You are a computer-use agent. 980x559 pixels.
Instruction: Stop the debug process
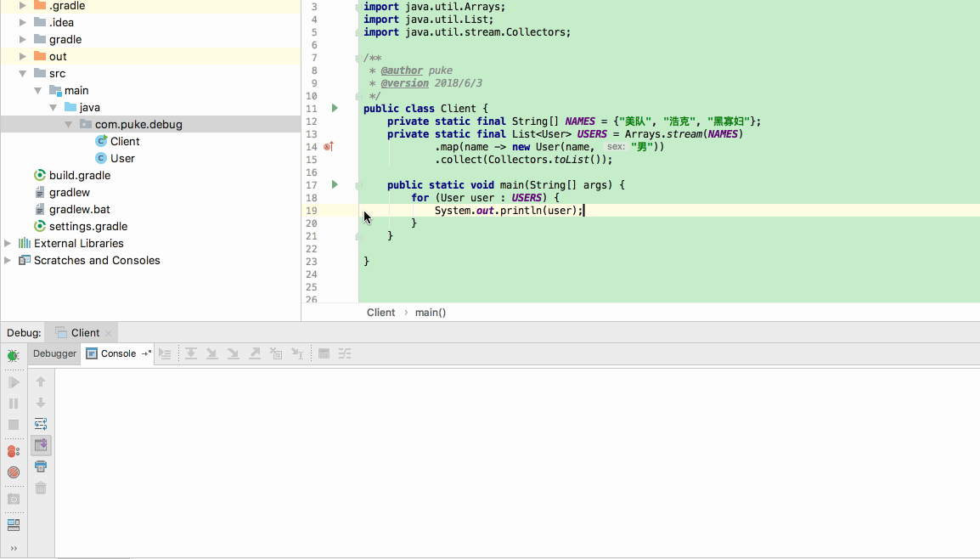(12, 423)
